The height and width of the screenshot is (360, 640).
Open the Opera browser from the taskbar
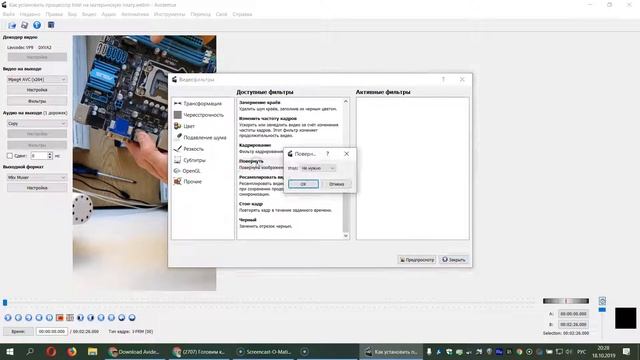tap(51, 351)
